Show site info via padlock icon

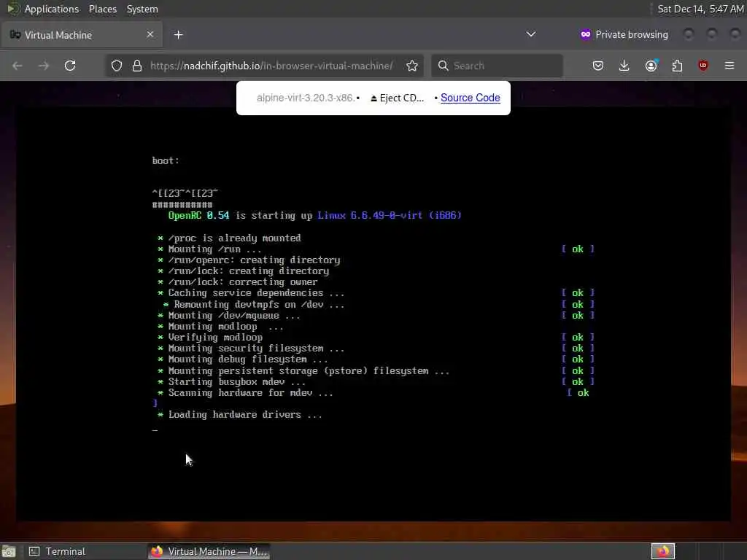click(x=137, y=66)
